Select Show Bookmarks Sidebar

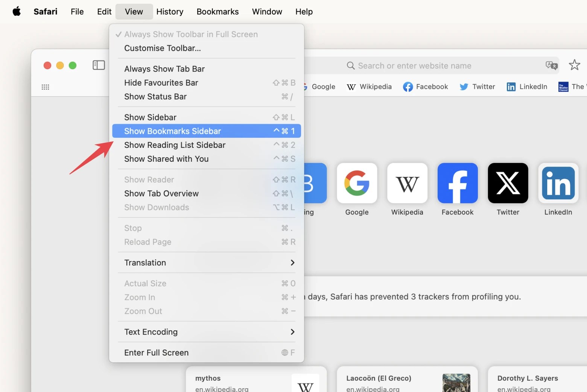(x=172, y=131)
